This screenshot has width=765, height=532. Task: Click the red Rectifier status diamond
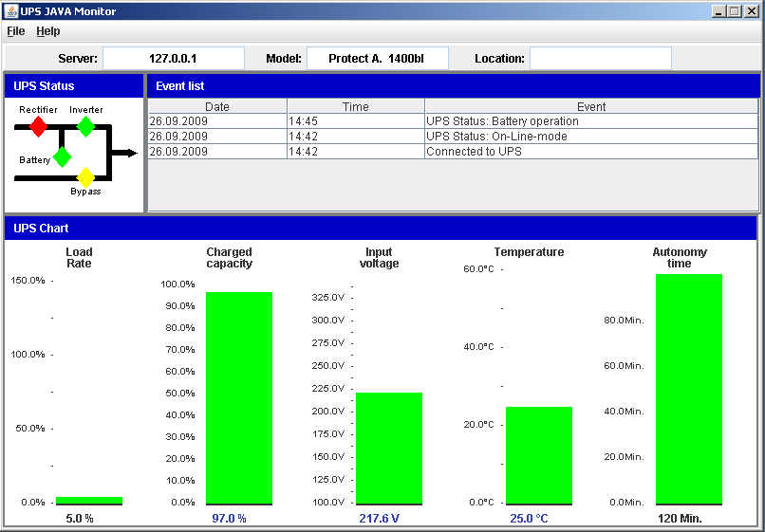click(38, 127)
